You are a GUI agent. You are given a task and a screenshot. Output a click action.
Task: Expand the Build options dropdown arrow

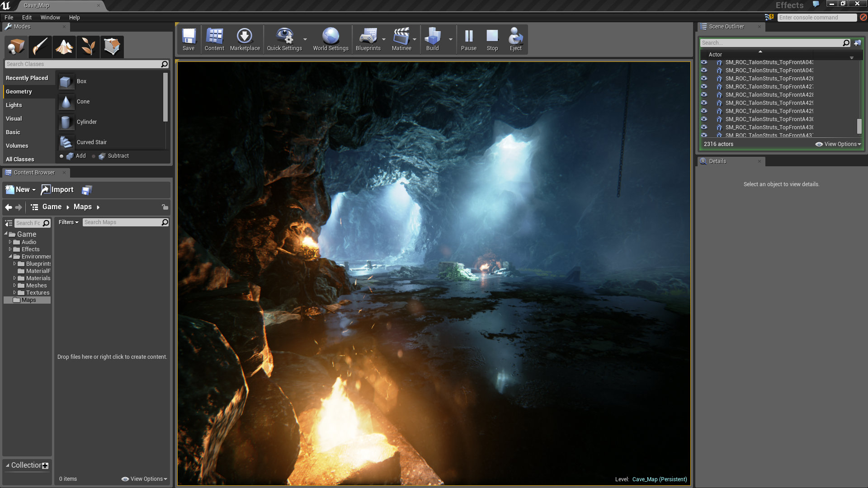(x=450, y=39)
